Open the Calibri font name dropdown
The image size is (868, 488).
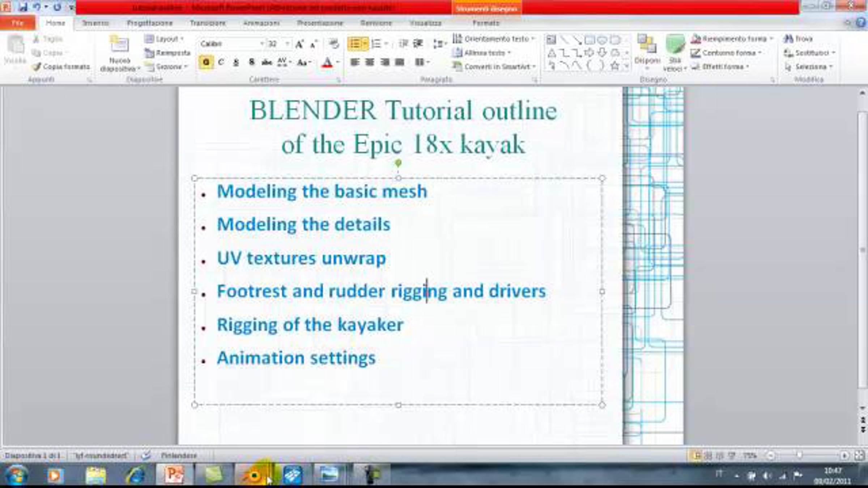262,44
